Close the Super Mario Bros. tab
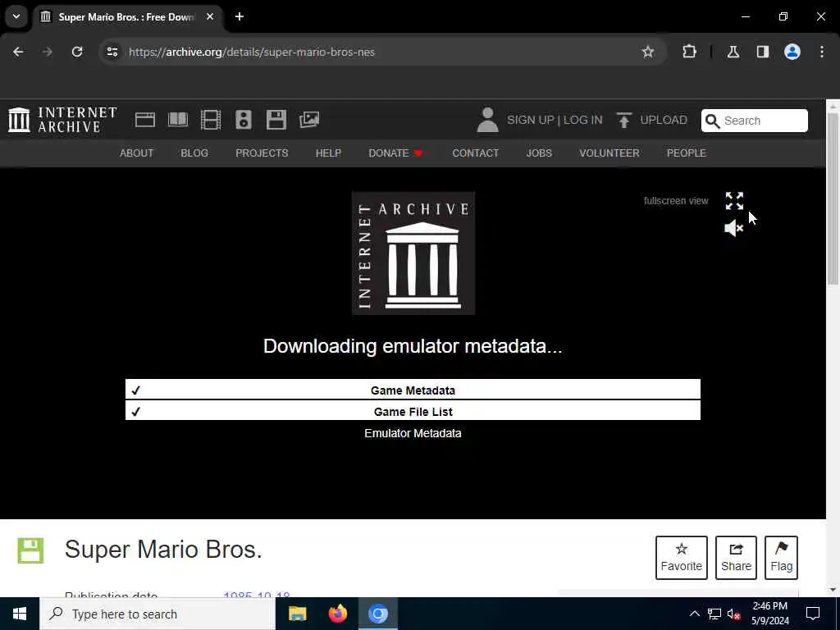840x630 pixels. pos(210,16)
